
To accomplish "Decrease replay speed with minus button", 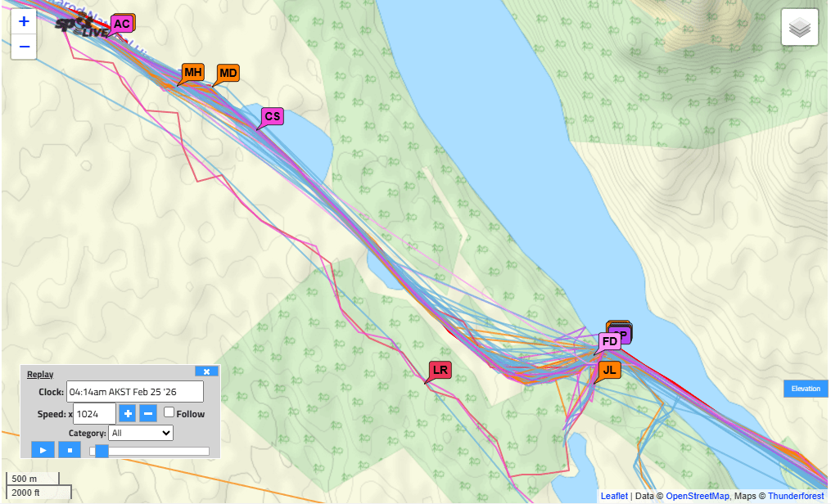I will point(148,413).
